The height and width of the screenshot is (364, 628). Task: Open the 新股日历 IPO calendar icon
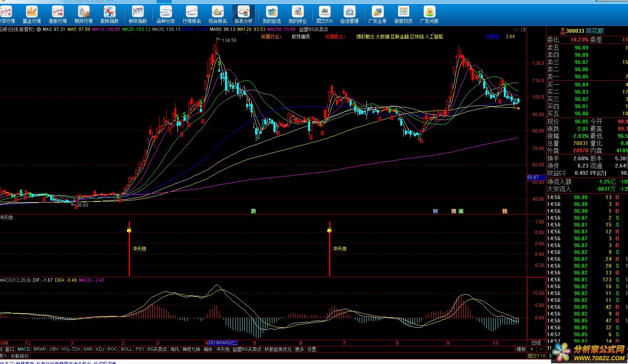pyautogui.click(x=403, y=15)
